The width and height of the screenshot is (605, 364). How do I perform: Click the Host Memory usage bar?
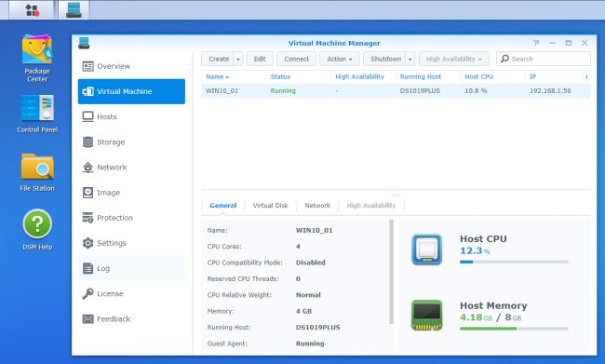(514, 329)
